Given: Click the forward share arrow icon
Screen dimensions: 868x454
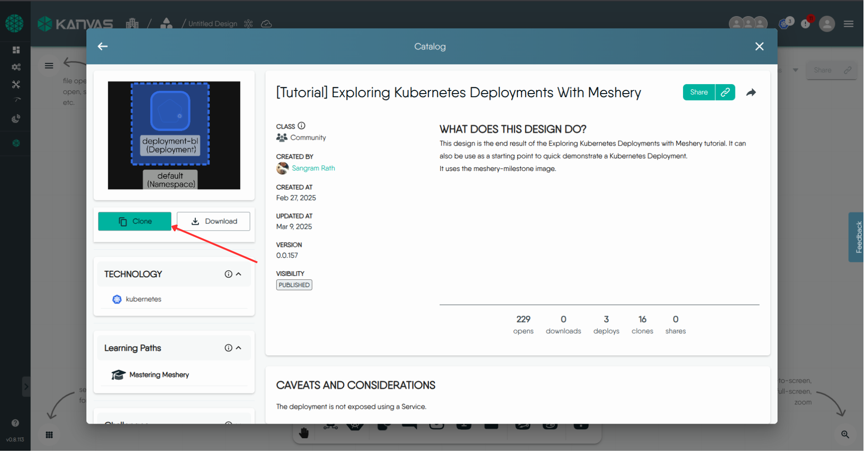Looking at the screenshot, I should (x=751, y=93).
